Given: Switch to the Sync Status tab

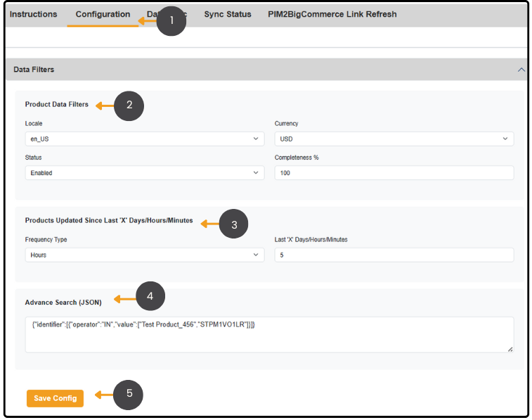Looking at the screenshot, I should click(x=227, y=14).
